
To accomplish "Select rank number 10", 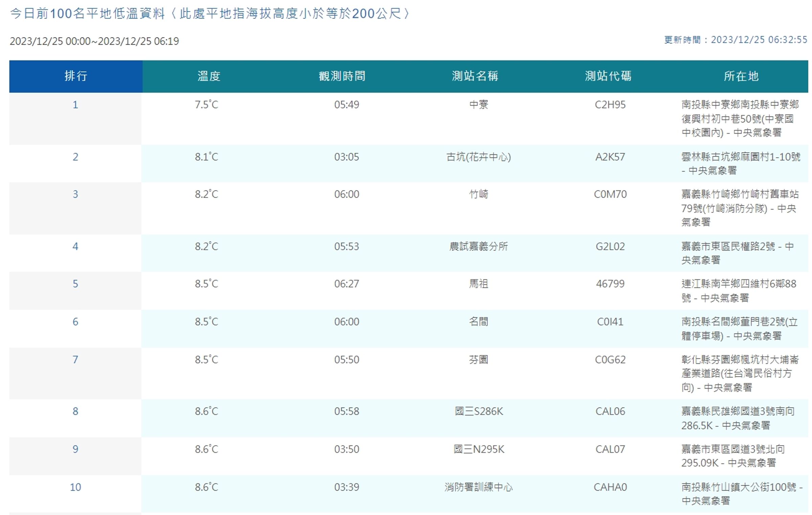I will pyautogui.click(x=75, y=487).
